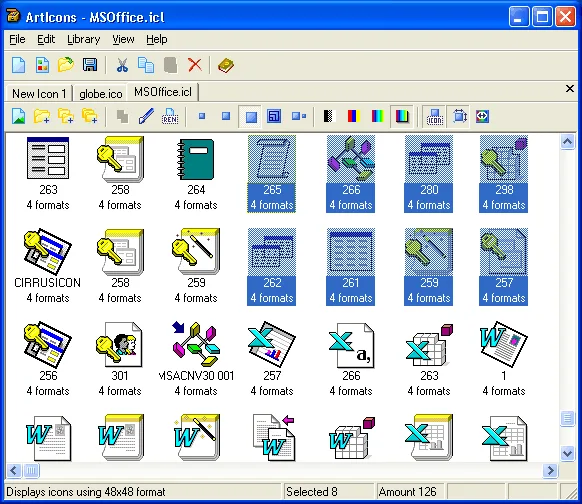Click the Edit icon pencil tool
The image size is (582, 504).
click(x=146, y=117)
